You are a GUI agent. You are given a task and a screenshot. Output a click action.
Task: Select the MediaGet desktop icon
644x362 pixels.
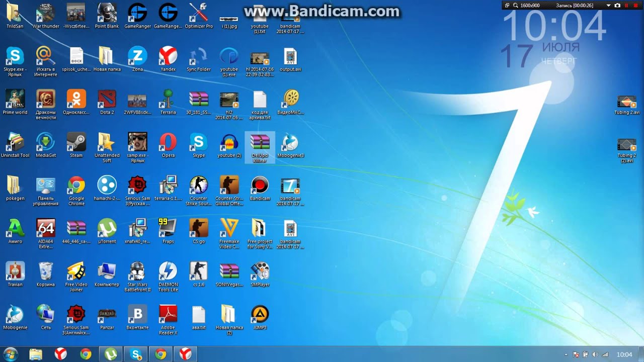point(46,145)
